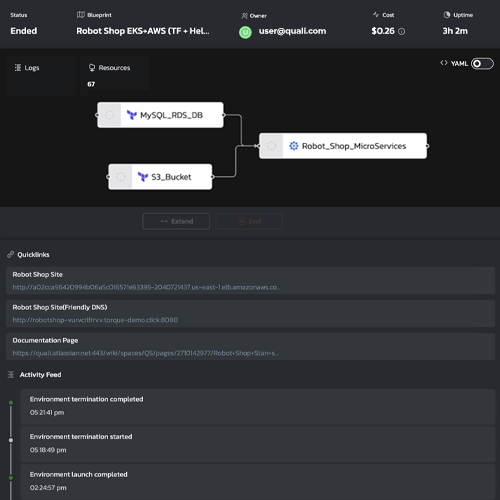Image resolution: width=500 pixels, height=500 pixels.
Task: Click the Quicklinks chain icon
Action: tap(10, 254)
